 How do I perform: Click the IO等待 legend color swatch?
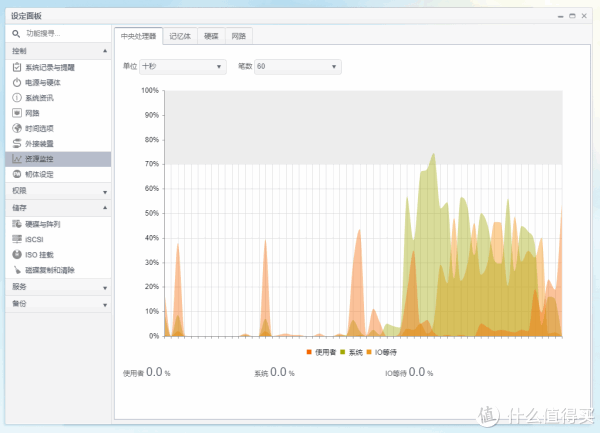369,352
